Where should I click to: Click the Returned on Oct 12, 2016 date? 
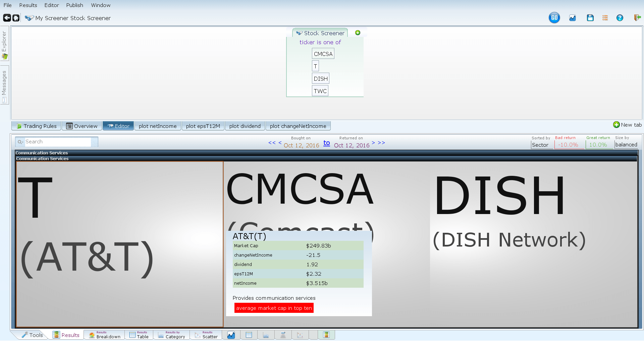352,145
